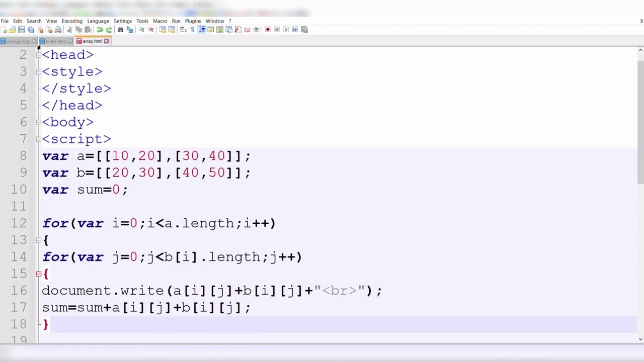Screen dimensions: 644x362
Task: Click the Zoom In toolbar icon
Action: pos(141,30)
